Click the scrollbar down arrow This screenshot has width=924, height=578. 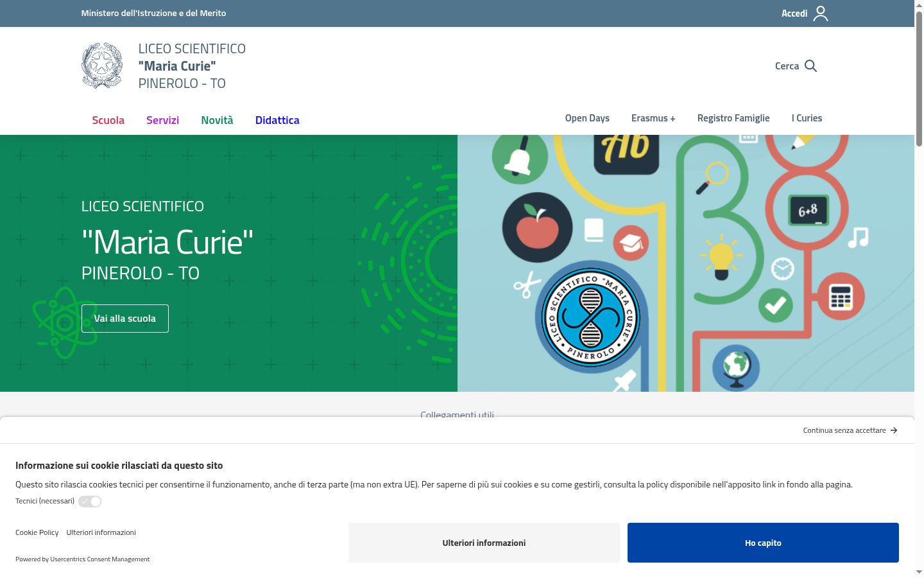pyautogui.click(x=919, y=572)
